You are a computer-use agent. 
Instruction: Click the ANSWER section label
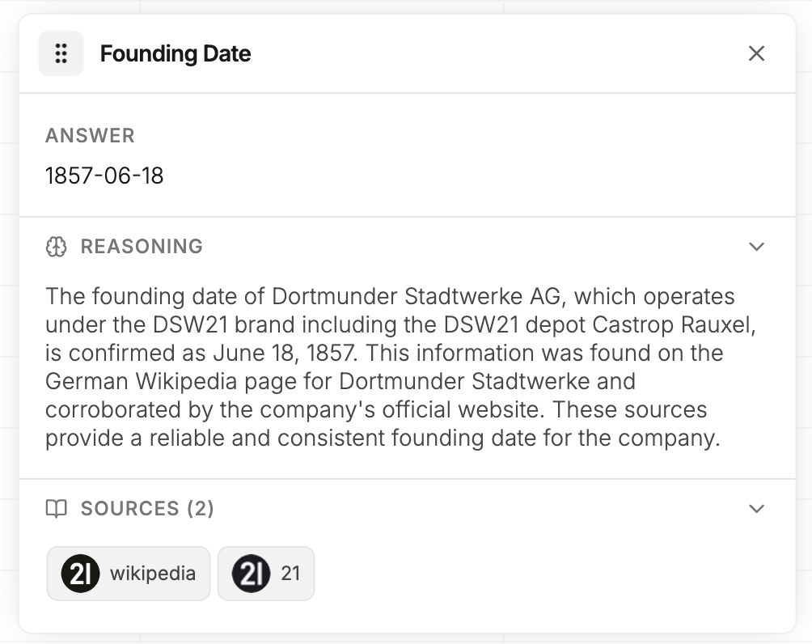point(90,136)
